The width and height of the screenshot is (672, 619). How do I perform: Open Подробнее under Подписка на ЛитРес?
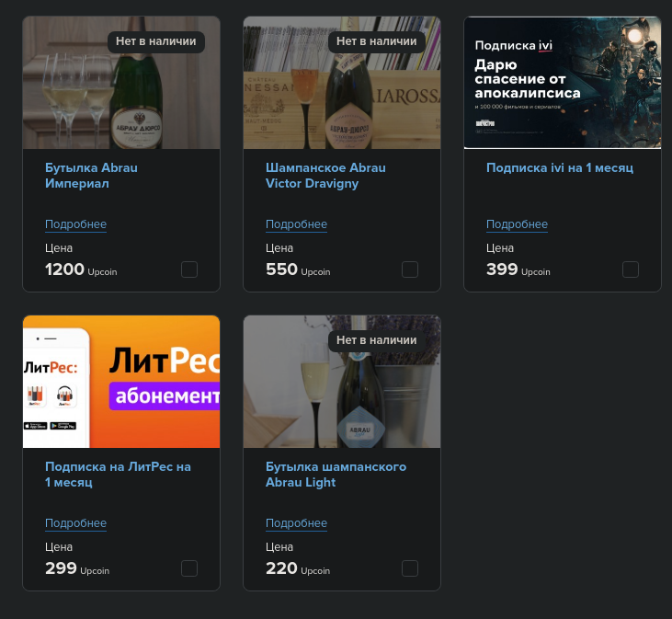click(x=76, y=523)
